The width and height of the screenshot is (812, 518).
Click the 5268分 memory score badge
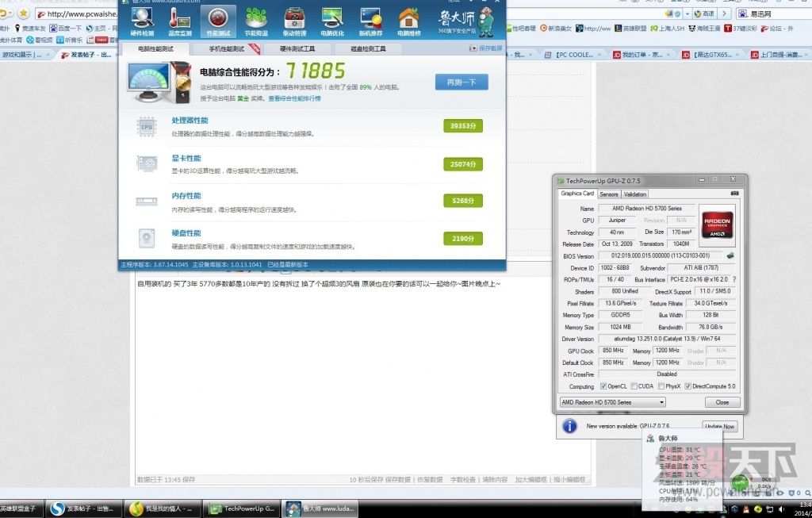463,201
